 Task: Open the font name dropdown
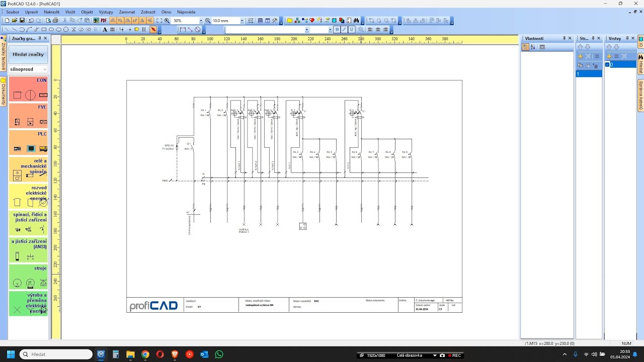[x=307, y=30]
